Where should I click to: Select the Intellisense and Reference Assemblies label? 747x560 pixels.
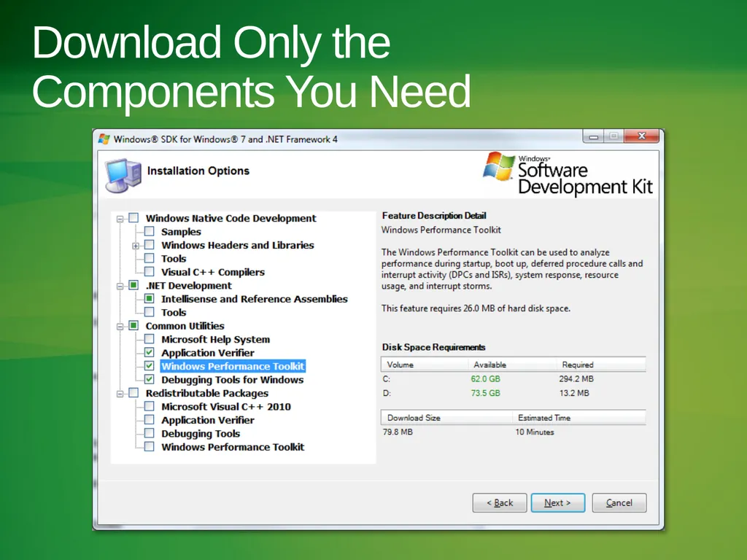pyautogui.click(x=255, y=299)
